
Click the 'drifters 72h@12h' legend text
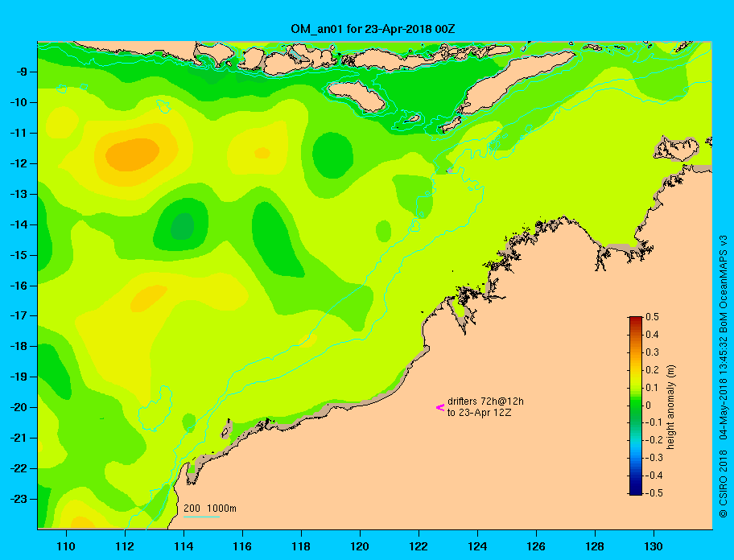pyautogui.click(x=485, y=401)
